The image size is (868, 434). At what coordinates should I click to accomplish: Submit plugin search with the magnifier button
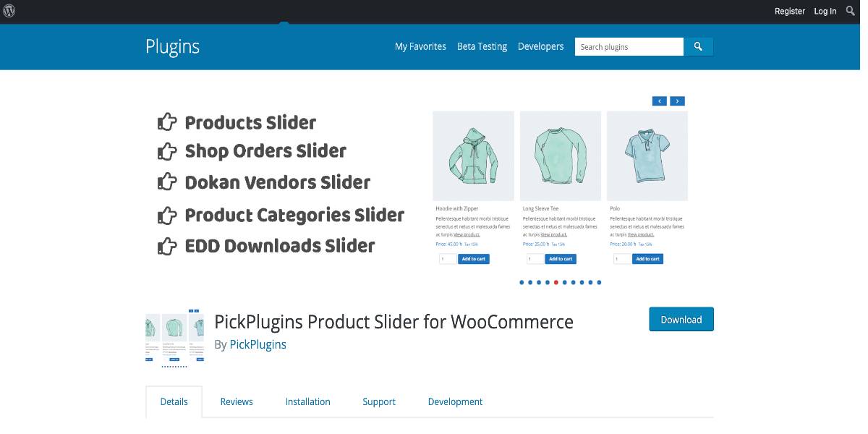[x=698, y=46]
